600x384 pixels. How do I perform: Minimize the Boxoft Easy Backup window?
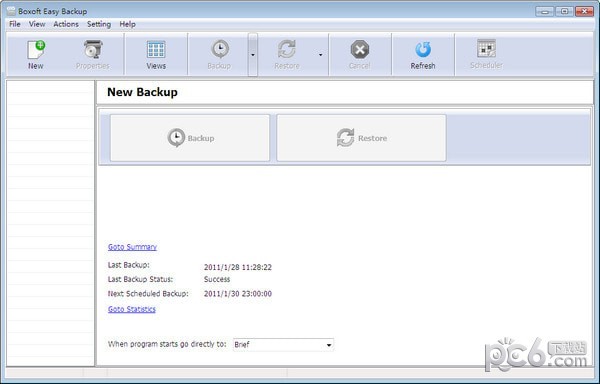coord(545,11)
